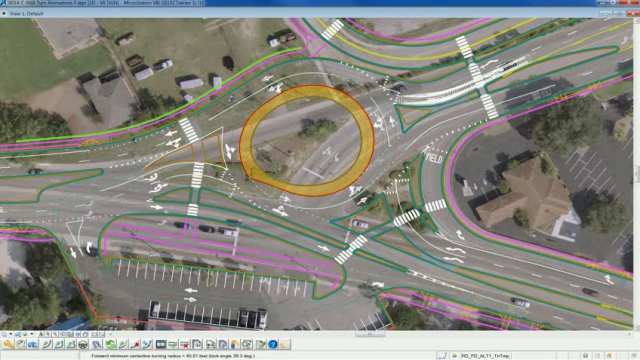Click the turning radius status message text
This screenshot has width=640, height=360.
173,356
